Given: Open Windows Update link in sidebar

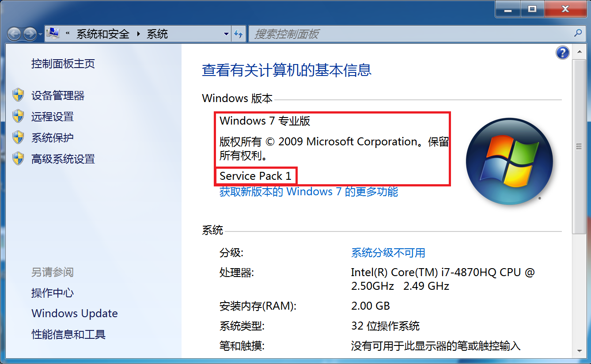Looking at the screenshot, I should 75,314.
